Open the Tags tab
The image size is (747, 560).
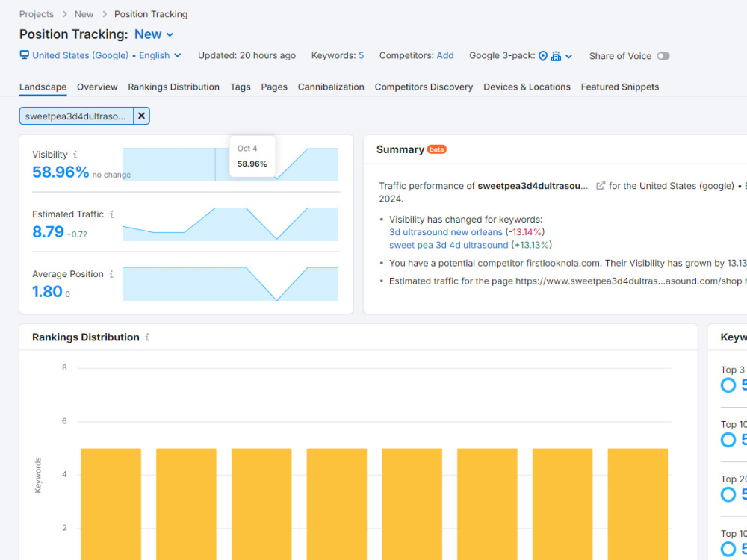[x=240, y=87]
